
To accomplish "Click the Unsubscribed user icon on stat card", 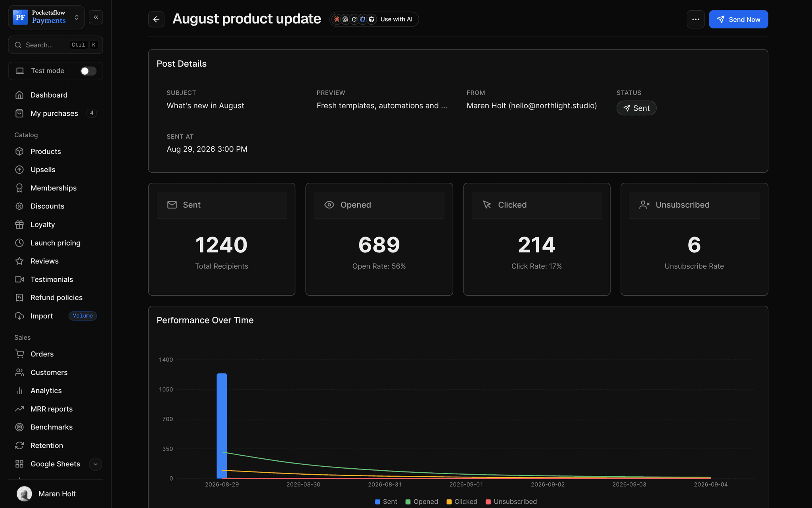I will (x=644, y=205).
